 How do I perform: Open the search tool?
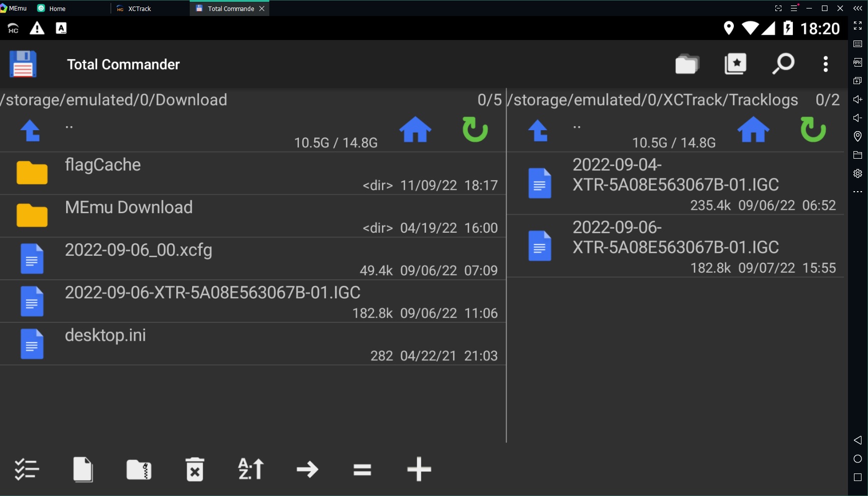pos(783,64)
